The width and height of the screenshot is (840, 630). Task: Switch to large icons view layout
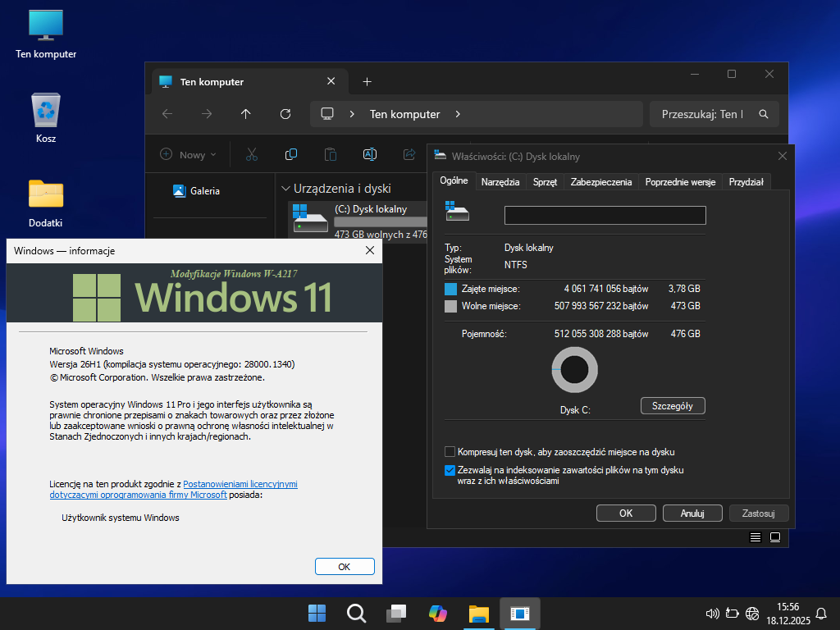(775, 537)
